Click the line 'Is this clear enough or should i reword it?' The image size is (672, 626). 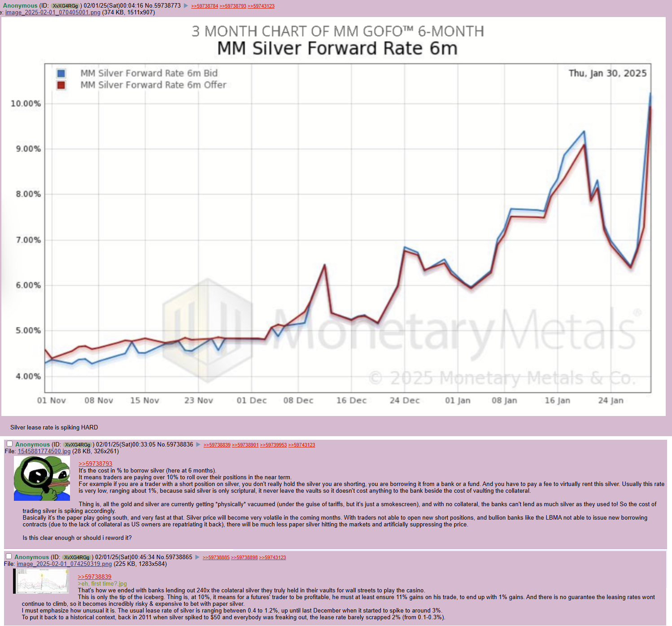tap(77, 538)
